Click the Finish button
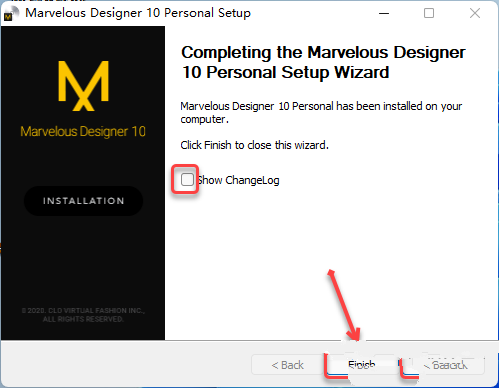The image size is (499, 388). click(362, 365)
